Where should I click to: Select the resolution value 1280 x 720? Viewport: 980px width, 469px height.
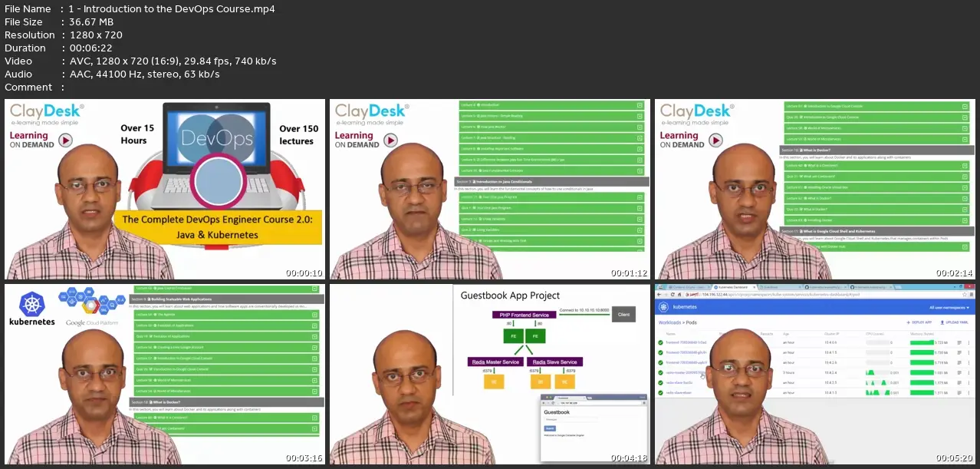pos(96,35)
